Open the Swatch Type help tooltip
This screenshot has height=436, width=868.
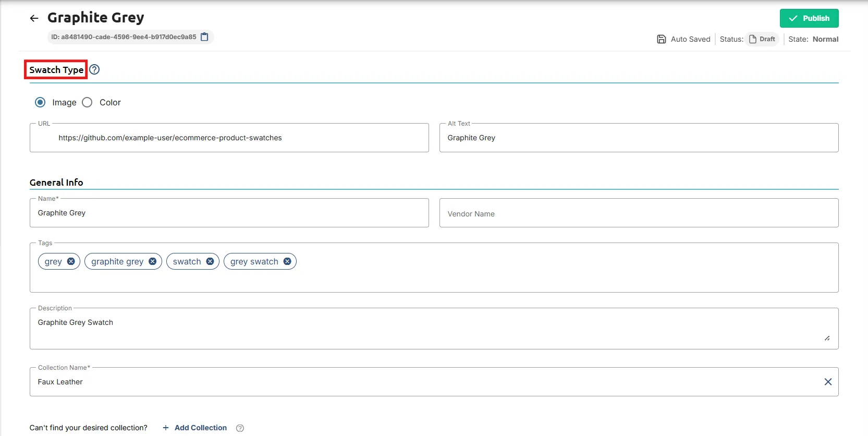94,69
